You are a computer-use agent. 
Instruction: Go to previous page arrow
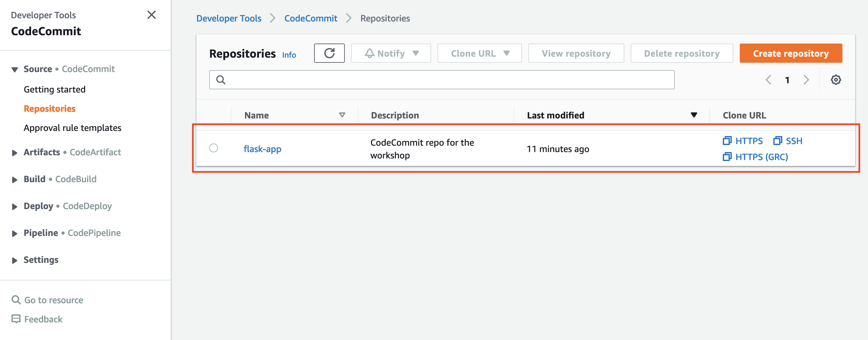click(768, 80)
